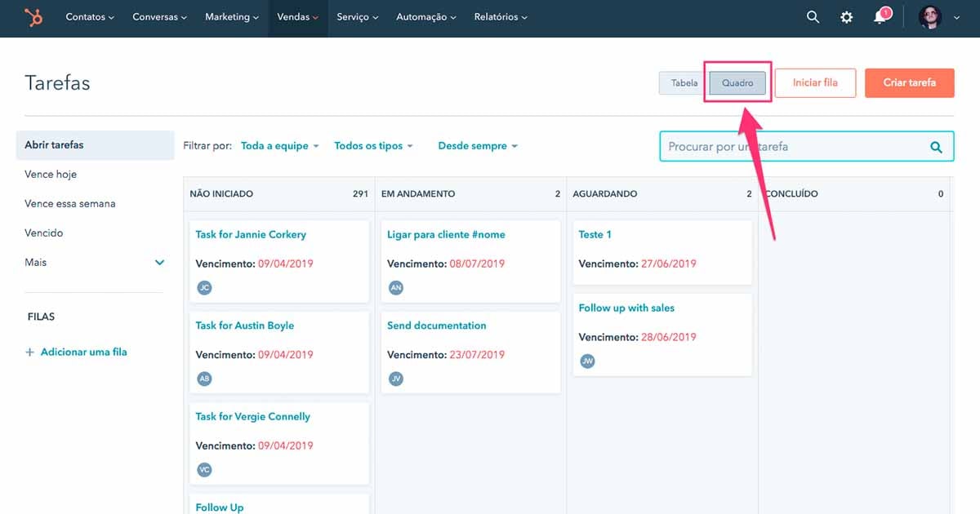The width and height of the screenshot is (980, 514).
Task: Open the Marketing menu
Action: click(x=232, y=17)
